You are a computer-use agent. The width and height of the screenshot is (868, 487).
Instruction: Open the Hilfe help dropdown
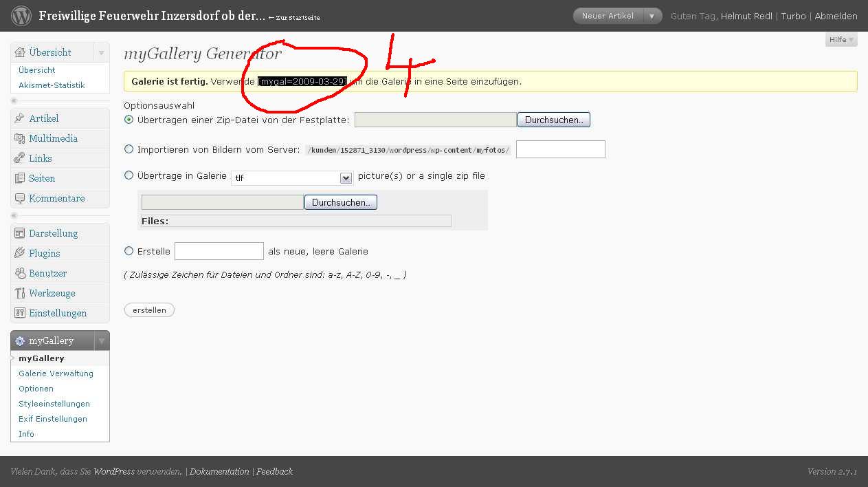[x=841, y=40]
